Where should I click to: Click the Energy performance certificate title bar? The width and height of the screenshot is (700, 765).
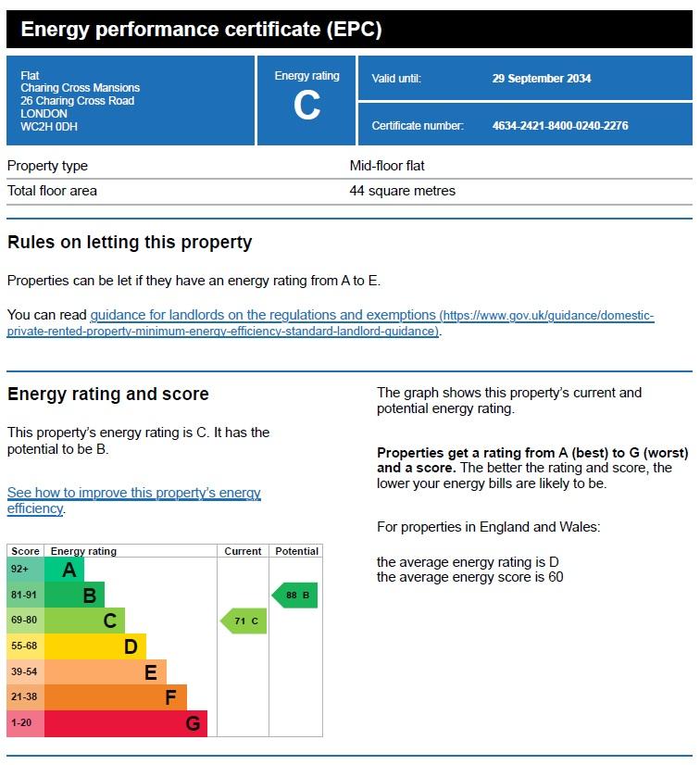coord(349,30)
